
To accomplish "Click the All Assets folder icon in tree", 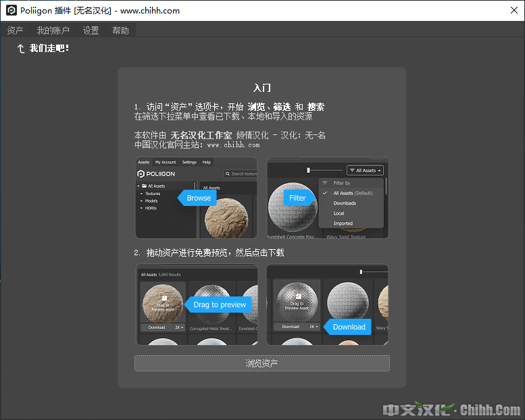I will point(143,186).
